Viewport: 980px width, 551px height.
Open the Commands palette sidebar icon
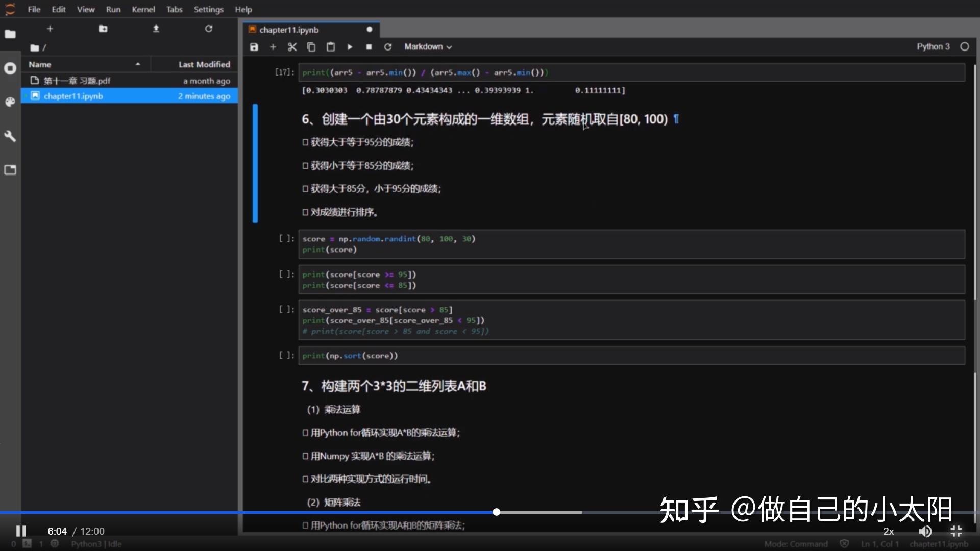[x=10, y=102]
